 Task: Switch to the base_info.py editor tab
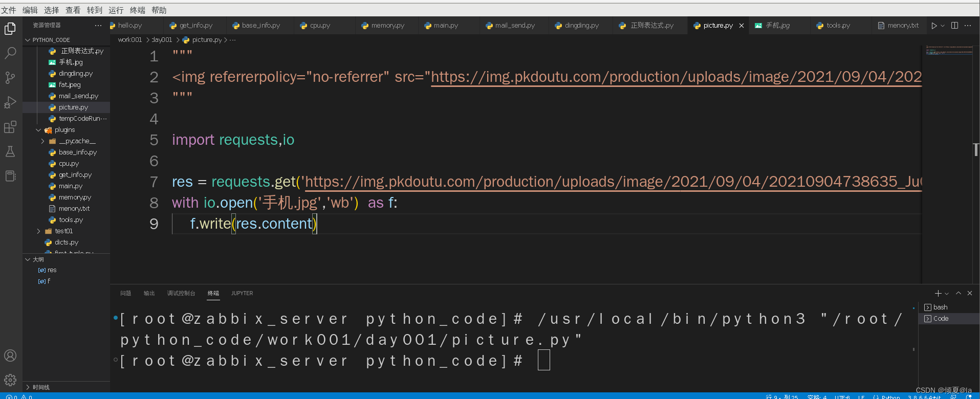pos(260,26)
